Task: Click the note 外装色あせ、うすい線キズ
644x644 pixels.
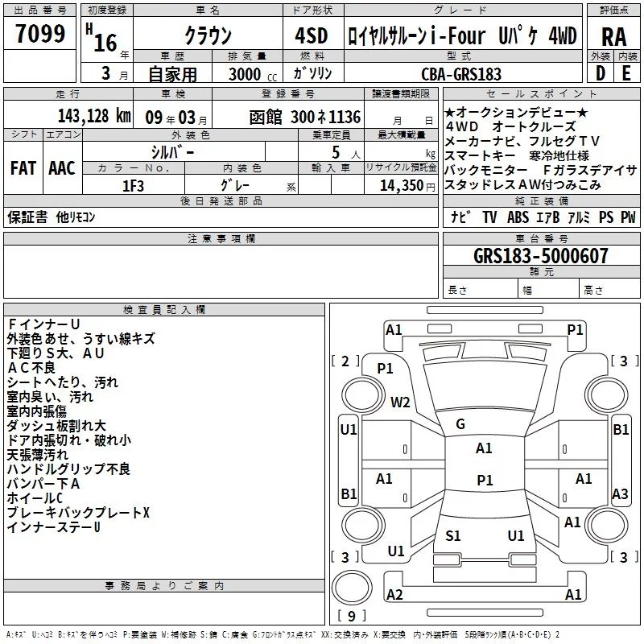Action: click(x=81, y=338)
